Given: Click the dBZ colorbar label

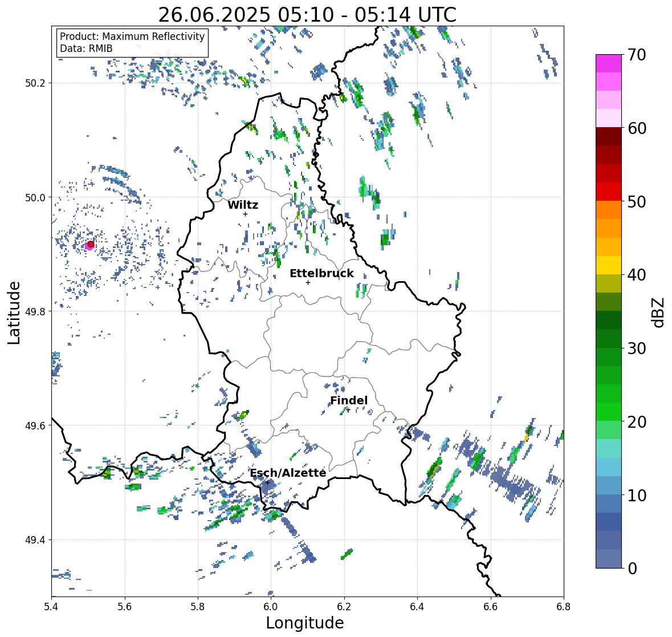Looking at the screenshot, I should click(x=659, y=312).
